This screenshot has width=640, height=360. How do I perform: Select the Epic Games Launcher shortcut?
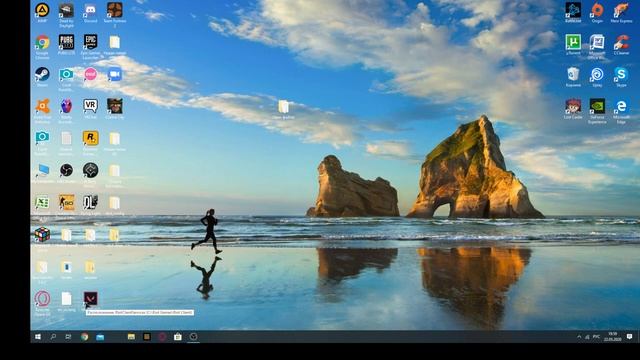click(90, 42)
